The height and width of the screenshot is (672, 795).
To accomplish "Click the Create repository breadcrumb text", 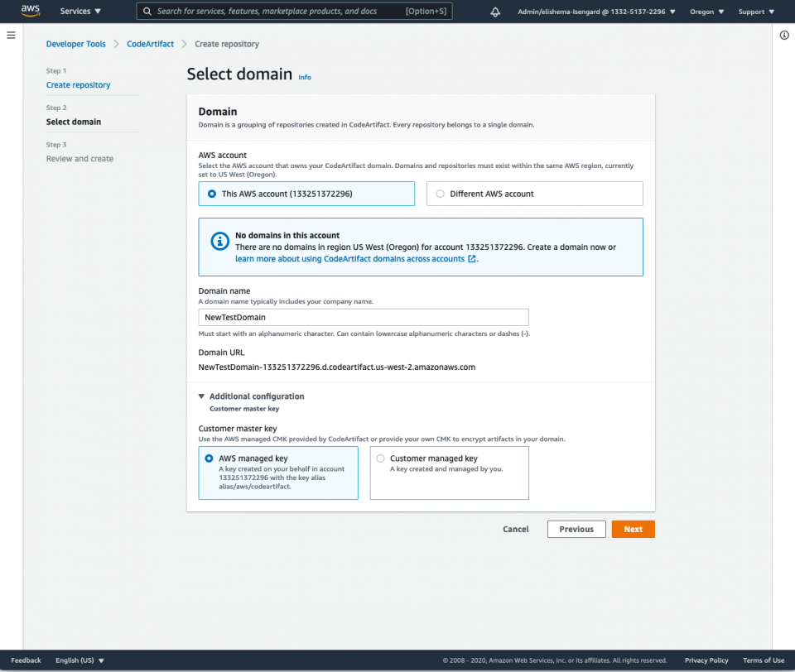I will coord(227,44).
